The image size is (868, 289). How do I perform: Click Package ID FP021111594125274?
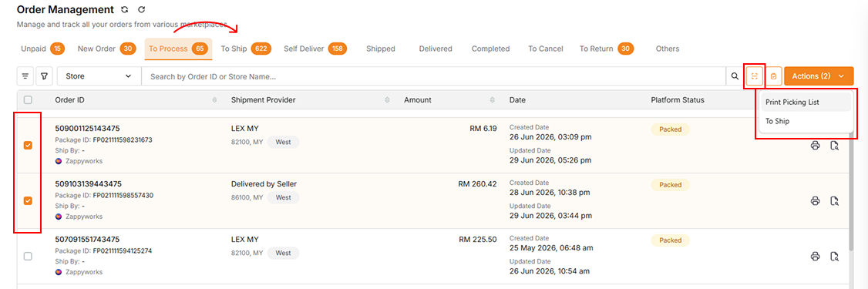pos(123,250)
